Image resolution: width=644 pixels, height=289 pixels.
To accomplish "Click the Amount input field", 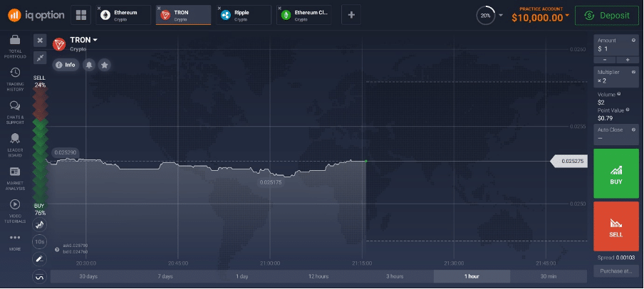I will 616,45.
